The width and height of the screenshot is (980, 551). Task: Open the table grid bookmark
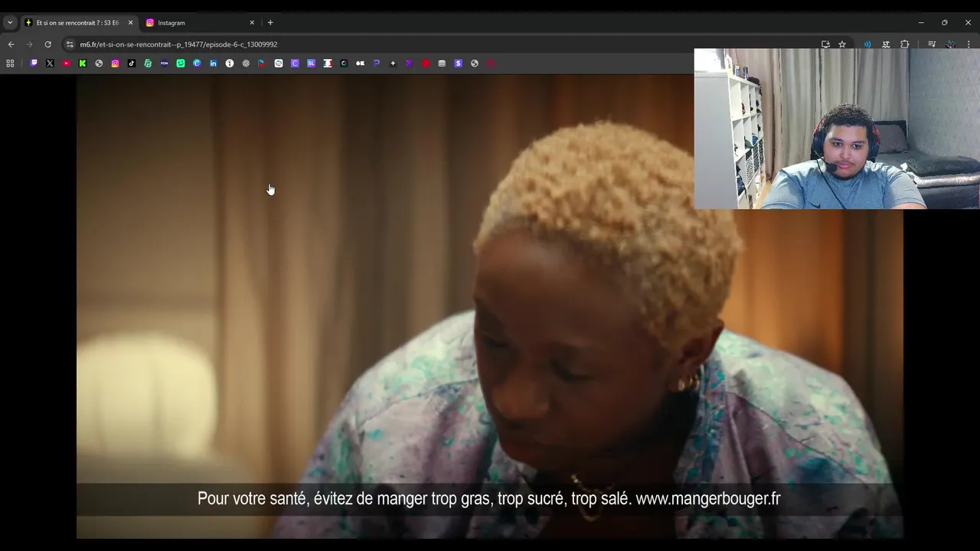coord(442,64)
